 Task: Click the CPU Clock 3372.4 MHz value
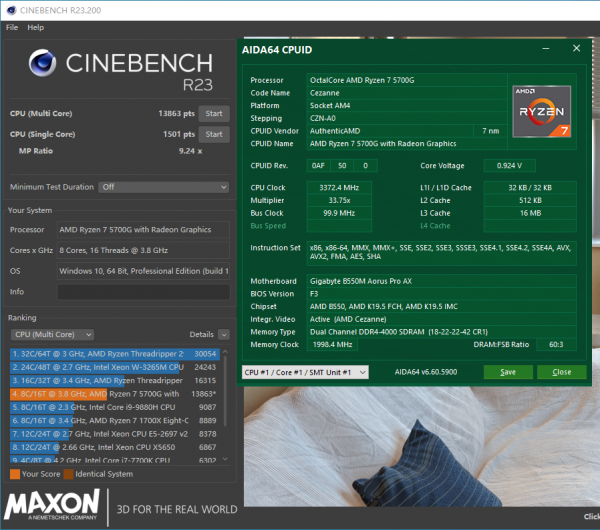point(339,188)
